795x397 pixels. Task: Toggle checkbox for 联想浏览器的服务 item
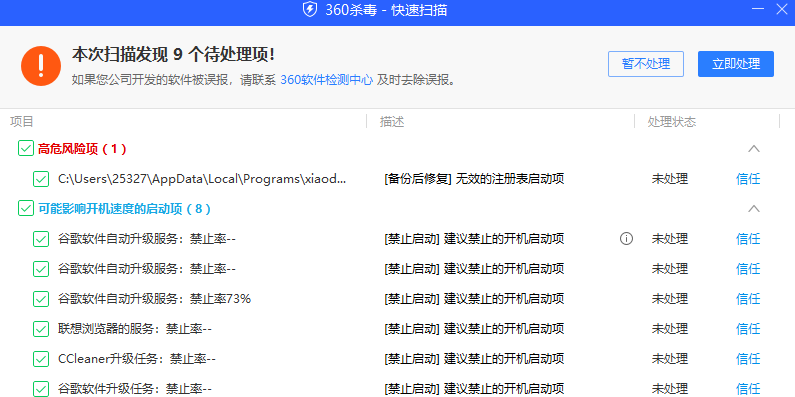click(x=41, y=329)
